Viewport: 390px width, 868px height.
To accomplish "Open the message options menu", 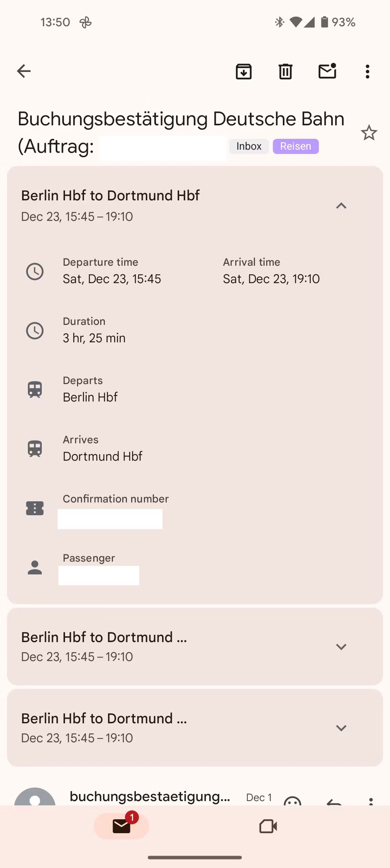I will tap(371, 800).
